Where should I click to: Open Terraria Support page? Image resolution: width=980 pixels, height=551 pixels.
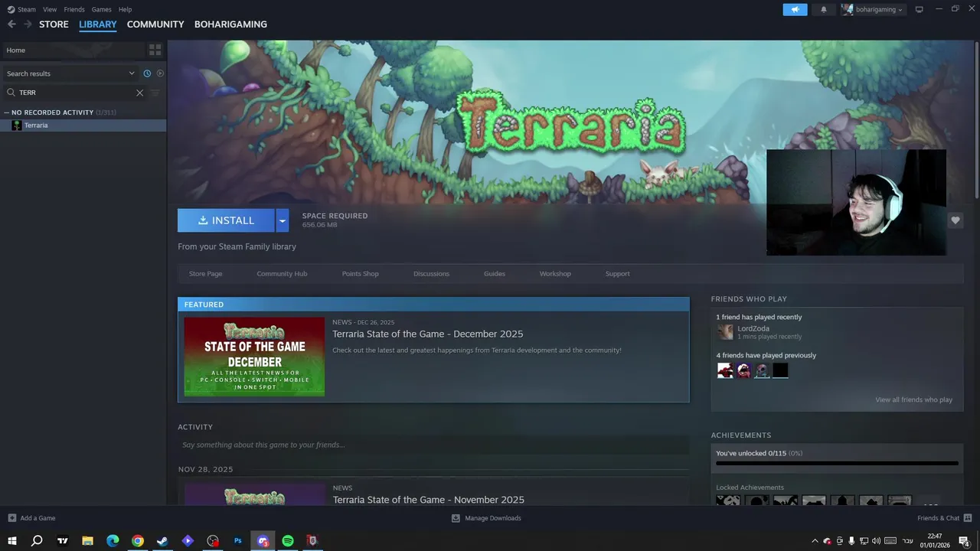(618, 274)
